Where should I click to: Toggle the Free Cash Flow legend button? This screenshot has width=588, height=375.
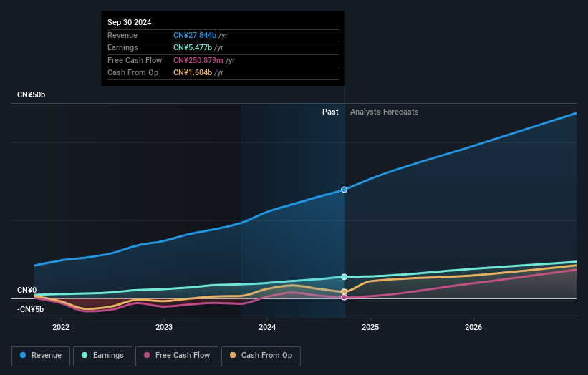click(x=177, y=356)
